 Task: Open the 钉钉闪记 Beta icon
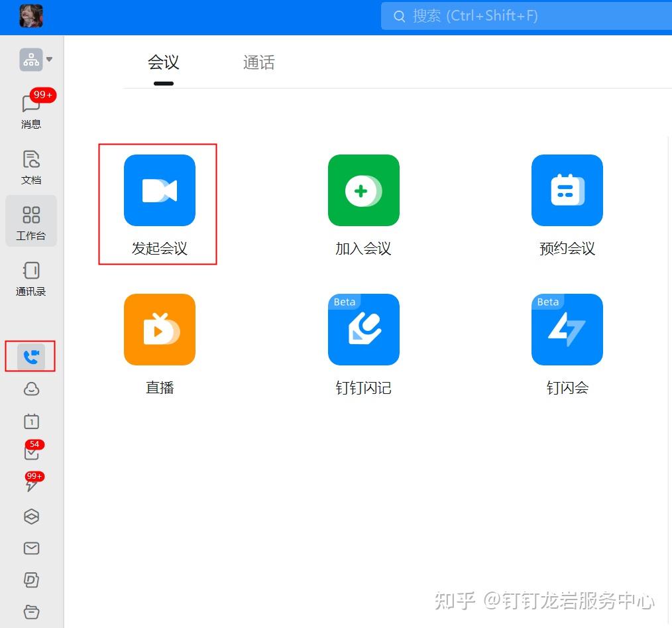(363, 330)
